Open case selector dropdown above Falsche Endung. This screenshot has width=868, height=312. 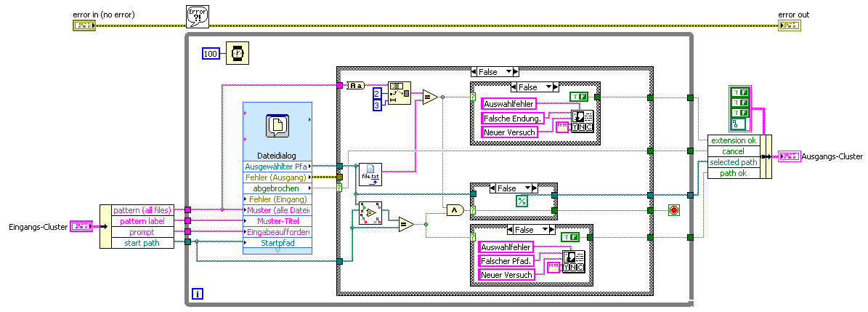(548, 87)
